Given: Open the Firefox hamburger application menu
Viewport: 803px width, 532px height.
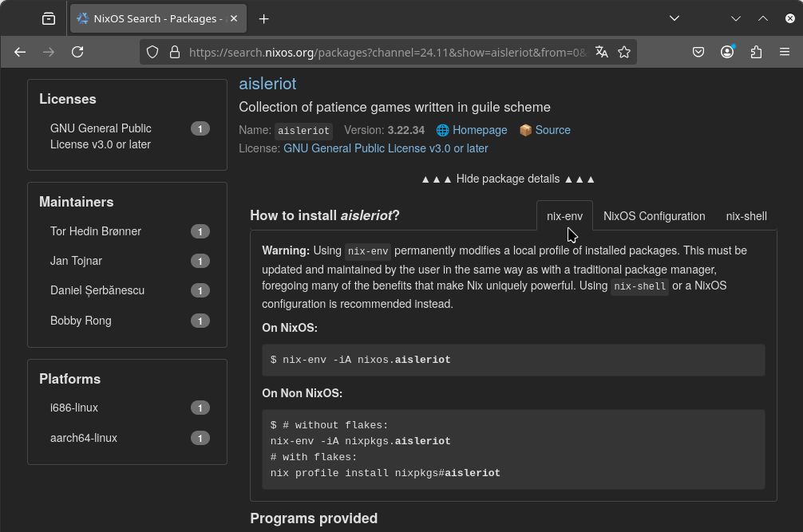Looking at the screenshot, I should pyautogui.click(x=785, y=52).
